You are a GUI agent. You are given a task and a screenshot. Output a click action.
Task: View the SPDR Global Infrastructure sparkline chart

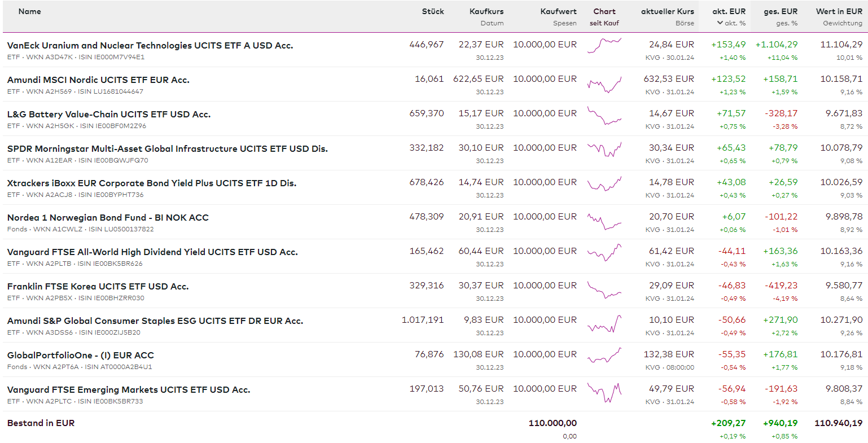pyautogui.click(x=604, y=150)
